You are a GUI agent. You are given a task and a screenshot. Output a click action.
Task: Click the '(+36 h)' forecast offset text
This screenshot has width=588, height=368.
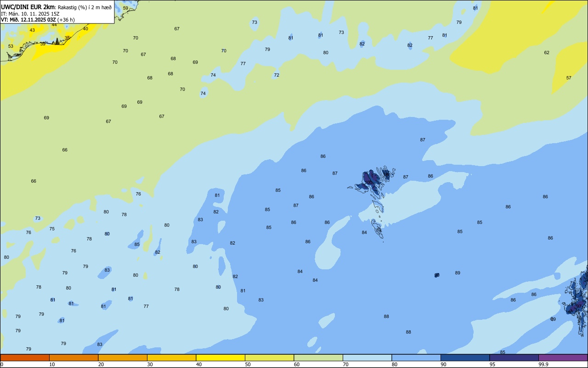click(x=66, y=20)
